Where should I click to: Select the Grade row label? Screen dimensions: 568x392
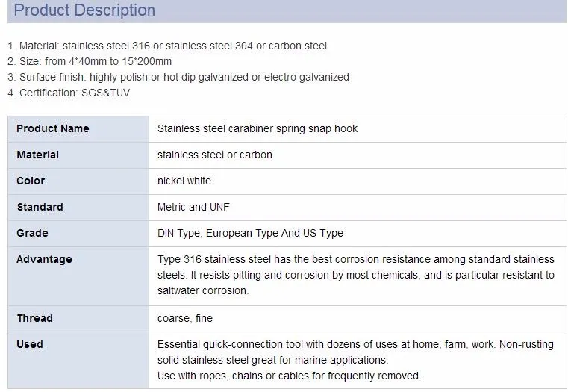(x=32, y=233)
